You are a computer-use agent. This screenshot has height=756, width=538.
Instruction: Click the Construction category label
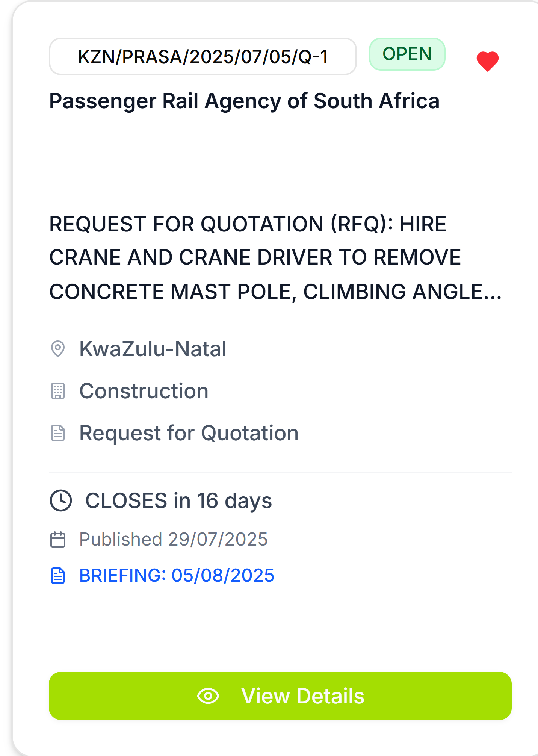pos(144,391)
